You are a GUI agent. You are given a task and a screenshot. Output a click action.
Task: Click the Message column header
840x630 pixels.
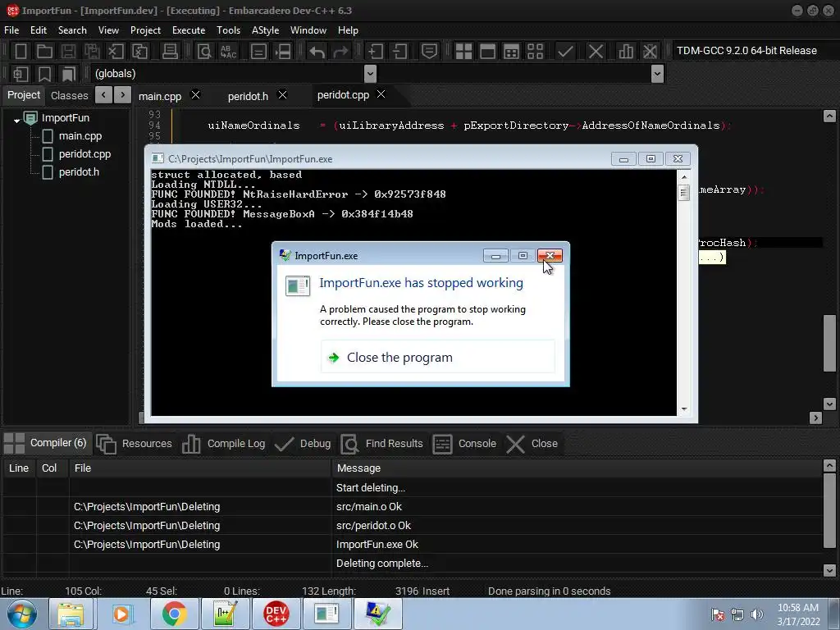pyautogui.click(x=577, y=468)
